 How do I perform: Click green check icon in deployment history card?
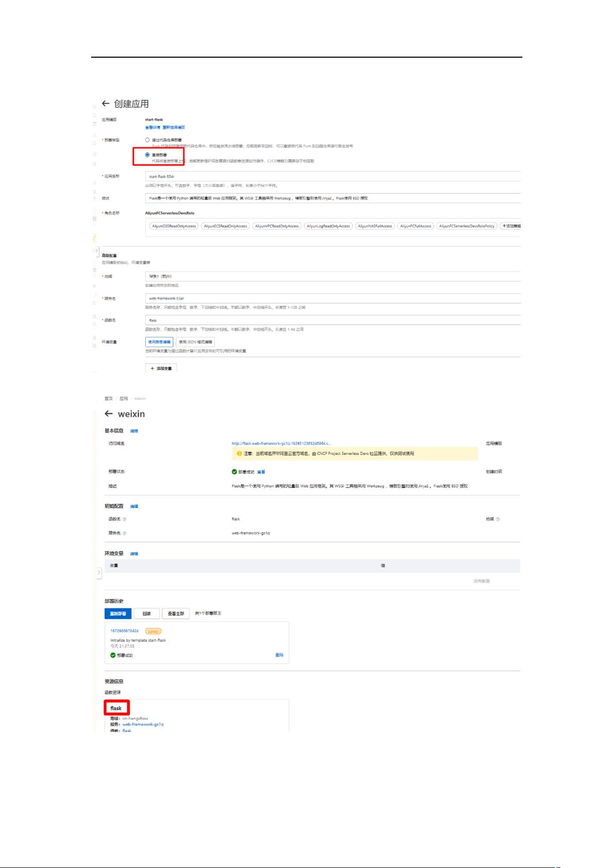pos(113,655)
